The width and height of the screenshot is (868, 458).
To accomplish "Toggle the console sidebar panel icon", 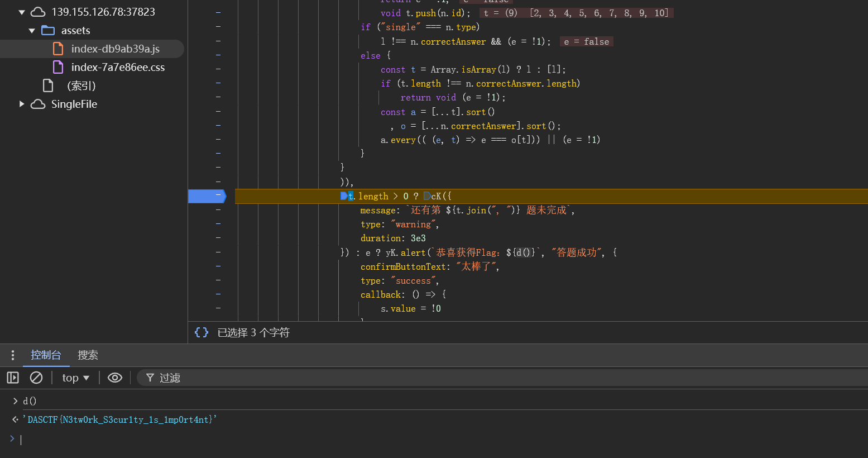I will click(x=13, y=378).
